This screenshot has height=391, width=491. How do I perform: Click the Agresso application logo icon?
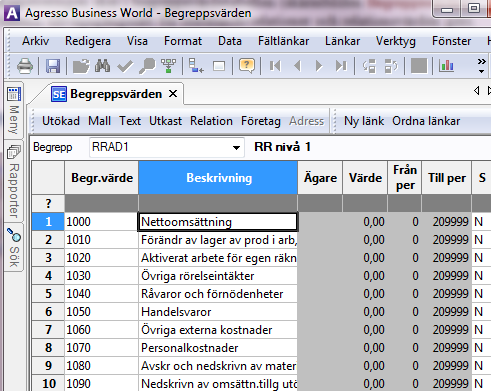tap(12, 13)
